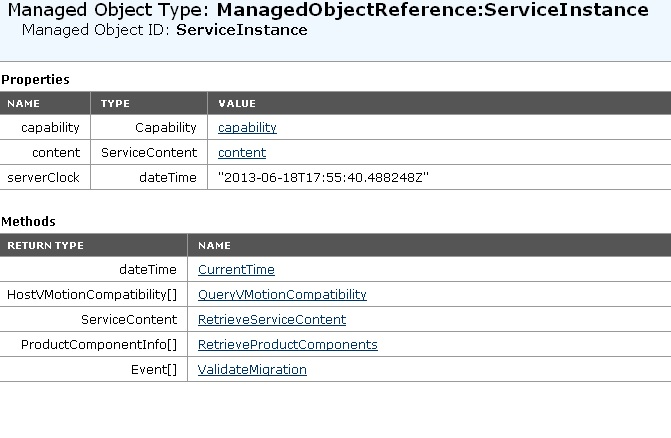
Task: Click the Event[] return type cell
Action: (x=153, y=370)
